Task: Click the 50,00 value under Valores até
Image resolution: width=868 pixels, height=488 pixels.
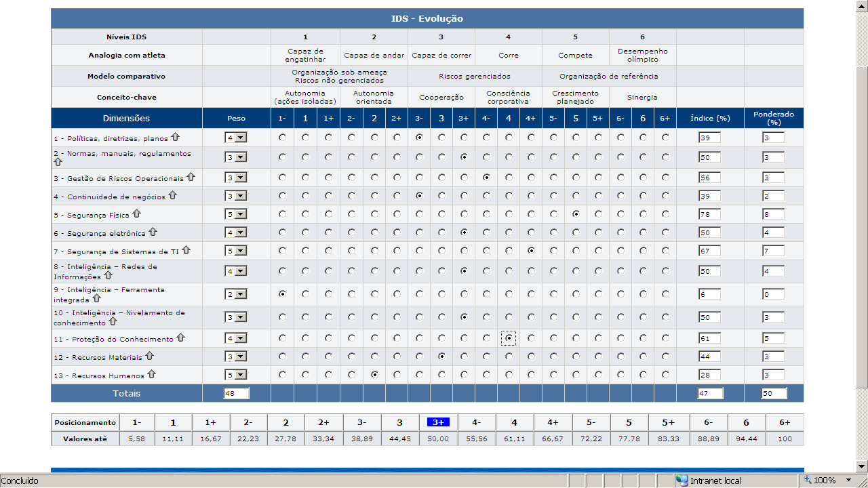Action: point(438,439)
